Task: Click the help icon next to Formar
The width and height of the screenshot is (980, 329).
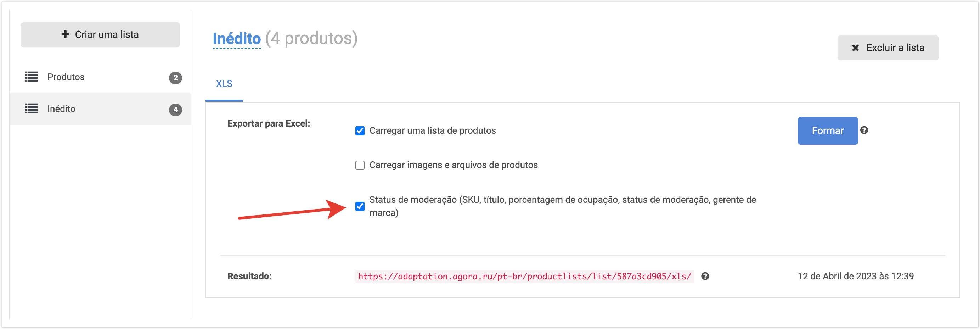Action: point(864,130)
